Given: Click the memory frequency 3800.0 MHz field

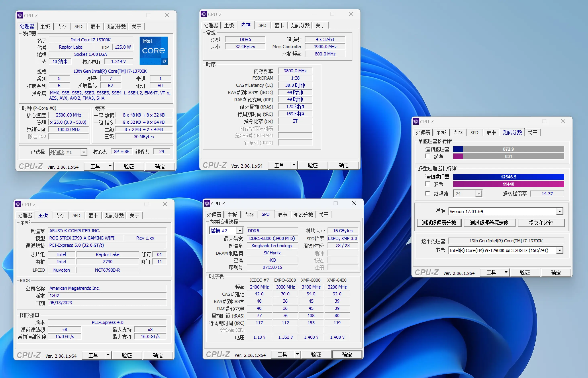Looking at the screenshot, I should coord(295,71).
